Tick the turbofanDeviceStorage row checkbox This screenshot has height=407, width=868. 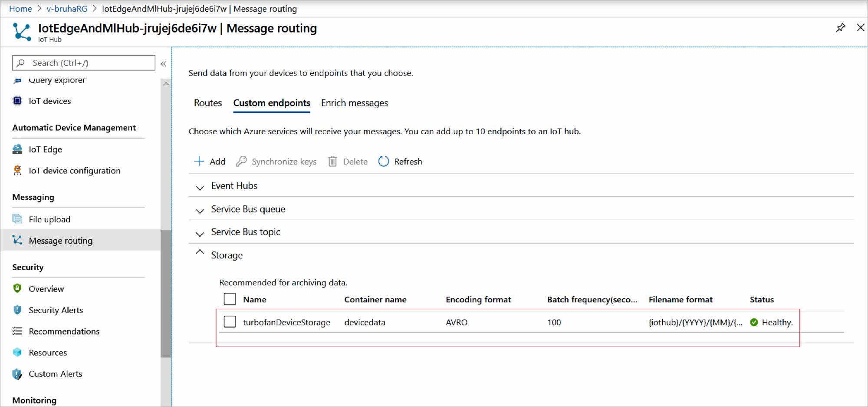[x=230, y=322]
